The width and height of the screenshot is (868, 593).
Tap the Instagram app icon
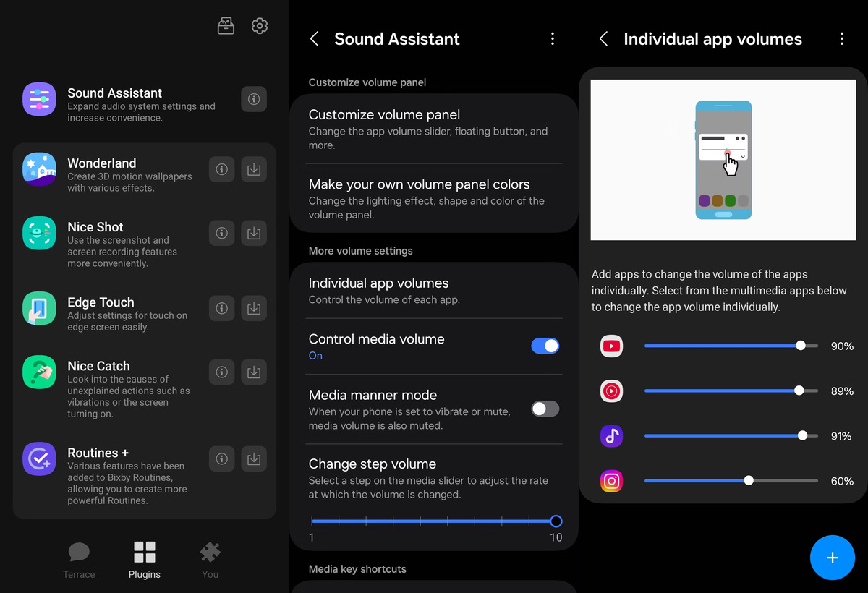tap(611, 481)
